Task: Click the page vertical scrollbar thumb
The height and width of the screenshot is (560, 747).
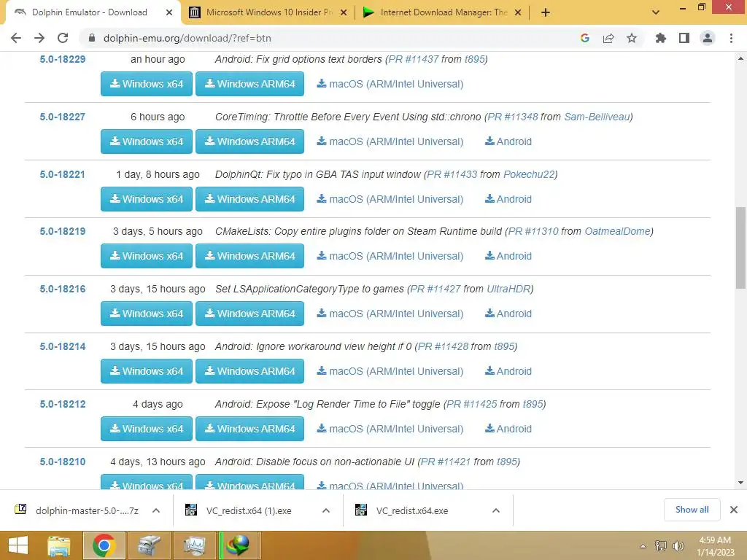Action: tap(740, 248)
